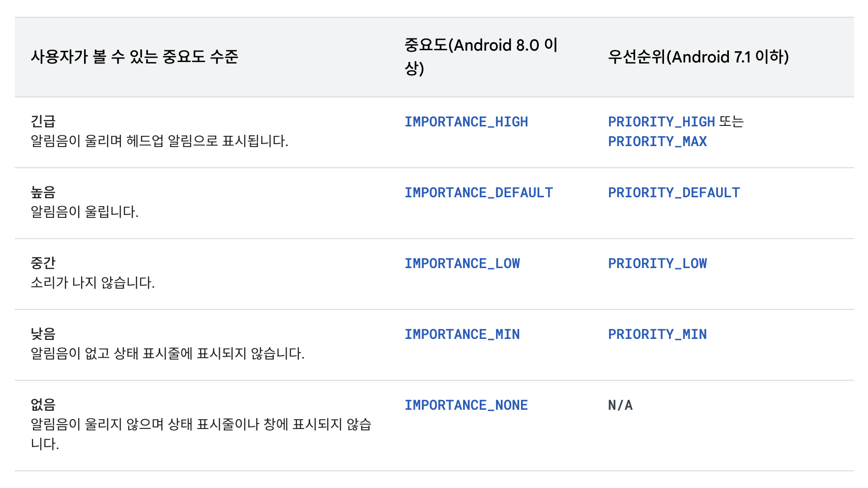
Task: Click the PRIORITY_DEFAULT link
Action: pyautogui.click(x=673, y=193)
